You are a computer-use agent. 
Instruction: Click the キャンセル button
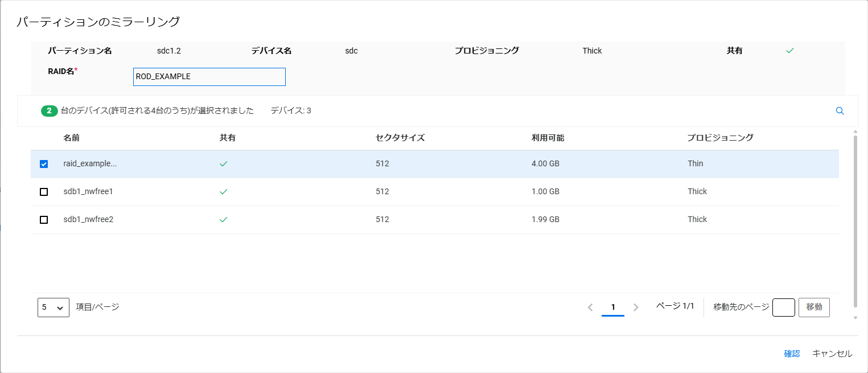(832, 354)
